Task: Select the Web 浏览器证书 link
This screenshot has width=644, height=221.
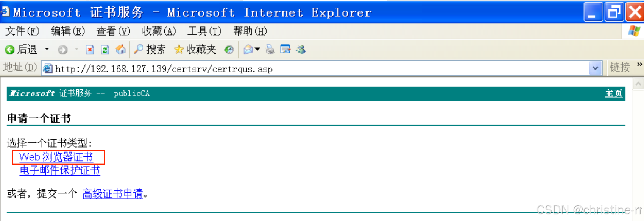Action: pyautogui.click(x=56, y=157)
